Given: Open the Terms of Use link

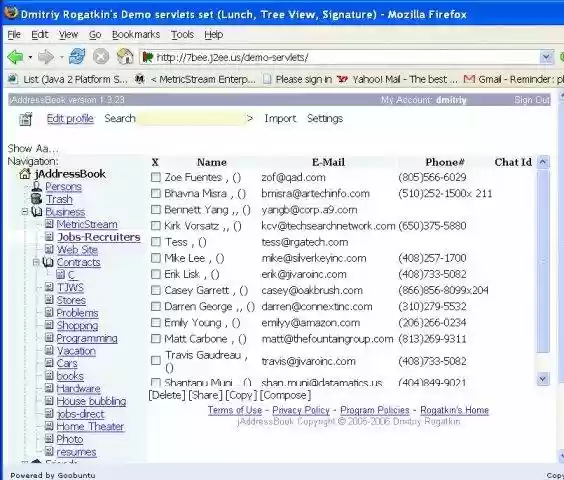Looking at the screenshot, I should click(235, 410).
